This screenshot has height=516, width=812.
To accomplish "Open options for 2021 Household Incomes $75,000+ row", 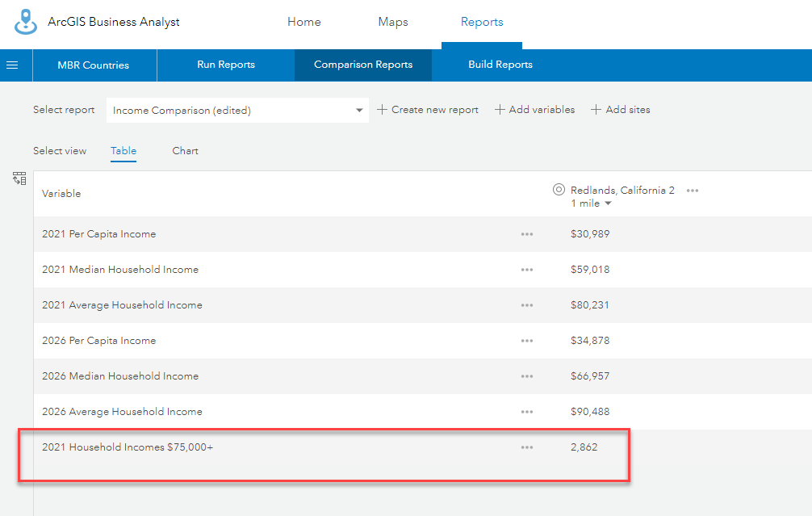I will coord(527,447).
